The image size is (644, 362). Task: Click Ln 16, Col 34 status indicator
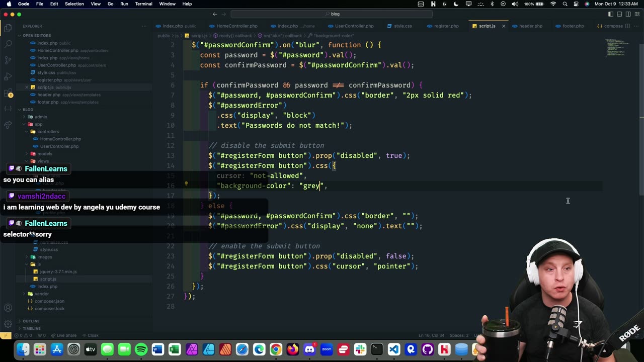coord(431,335)
